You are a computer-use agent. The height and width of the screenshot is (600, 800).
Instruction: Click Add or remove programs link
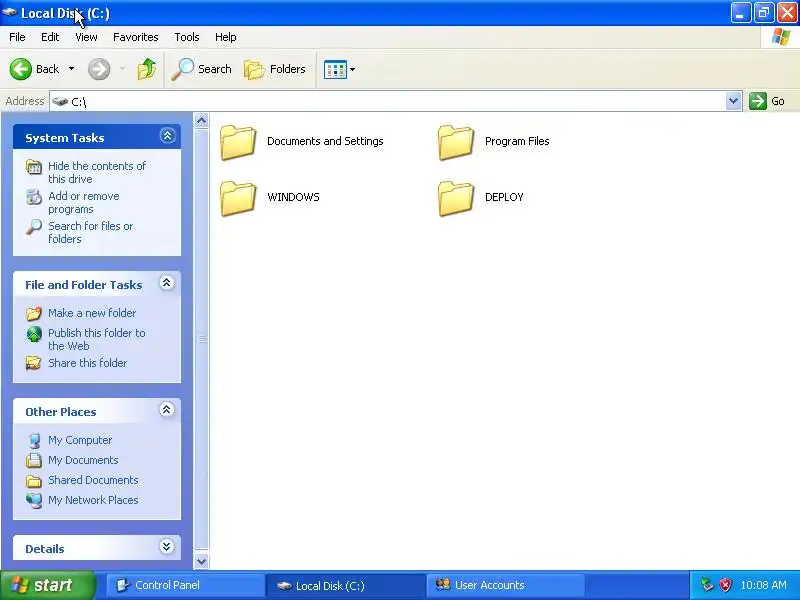click(x=84, y=203)
